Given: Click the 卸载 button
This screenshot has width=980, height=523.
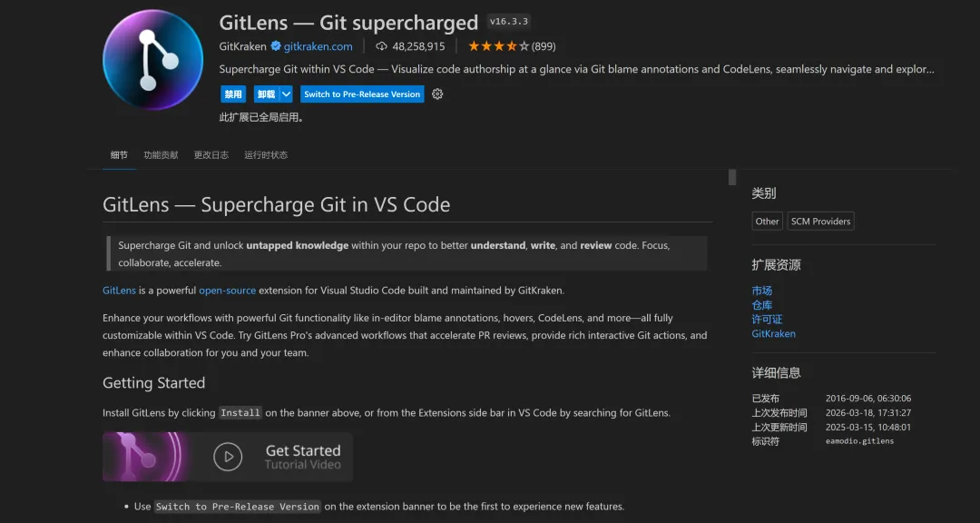Looking at the screenshot, I should pos(265,94).
